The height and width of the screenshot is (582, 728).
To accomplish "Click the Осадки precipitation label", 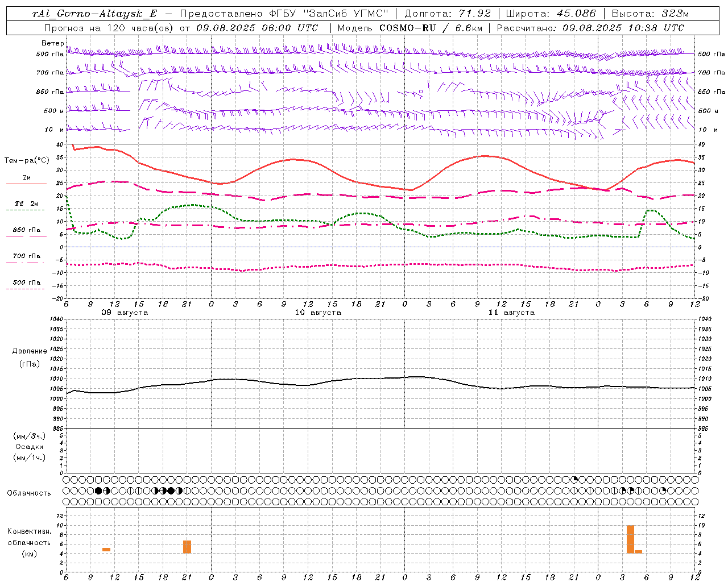I will point(30,447).
